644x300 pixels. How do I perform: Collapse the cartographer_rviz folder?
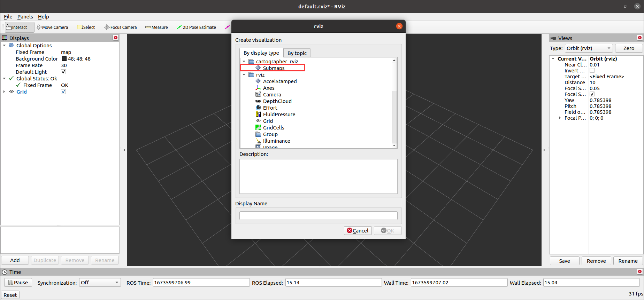pyautogui.click(x=244, y=61)
